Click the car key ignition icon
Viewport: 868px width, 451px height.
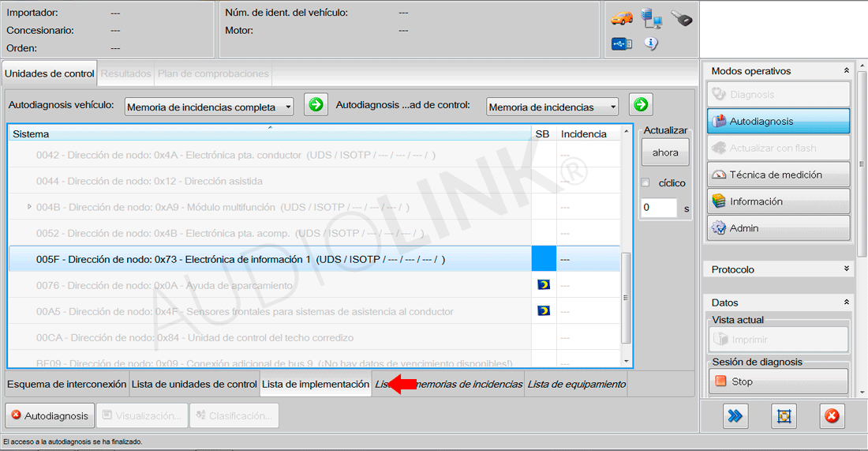[x=681, y=18]
